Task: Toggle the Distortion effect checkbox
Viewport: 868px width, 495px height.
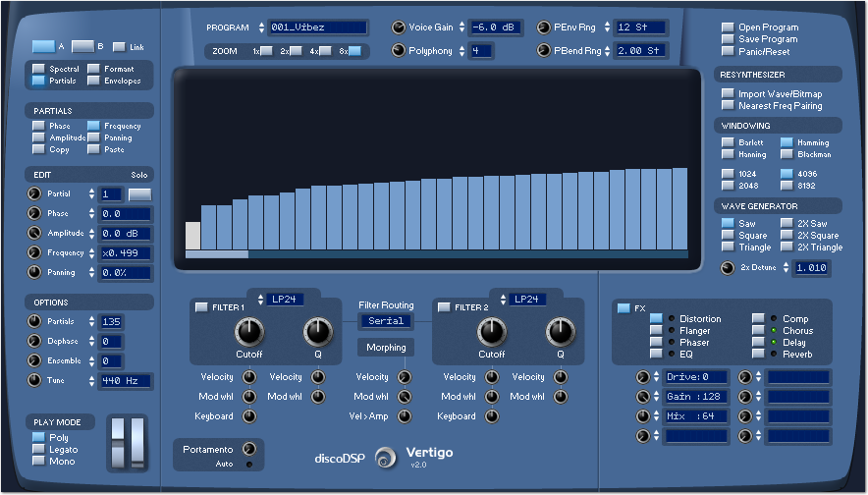Action: pos(656,319)
